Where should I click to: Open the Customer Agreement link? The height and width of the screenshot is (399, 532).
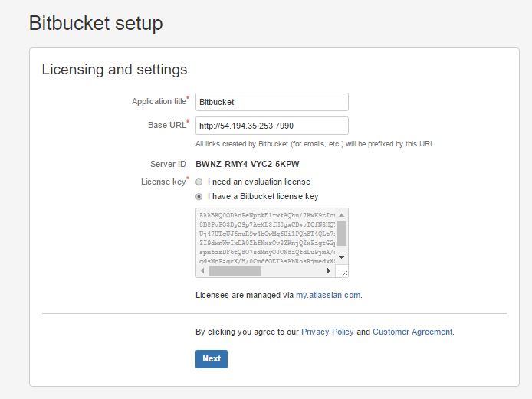point(412,332)
